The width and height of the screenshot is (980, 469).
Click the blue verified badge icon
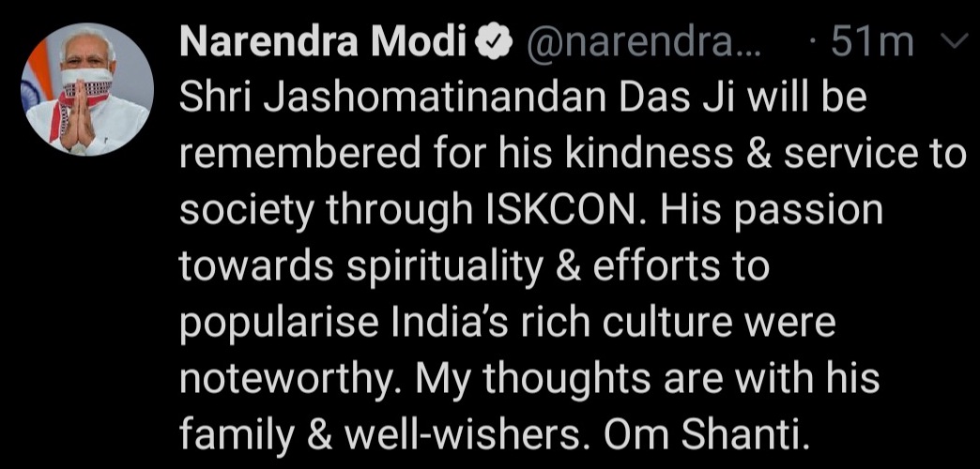[495, 45]
